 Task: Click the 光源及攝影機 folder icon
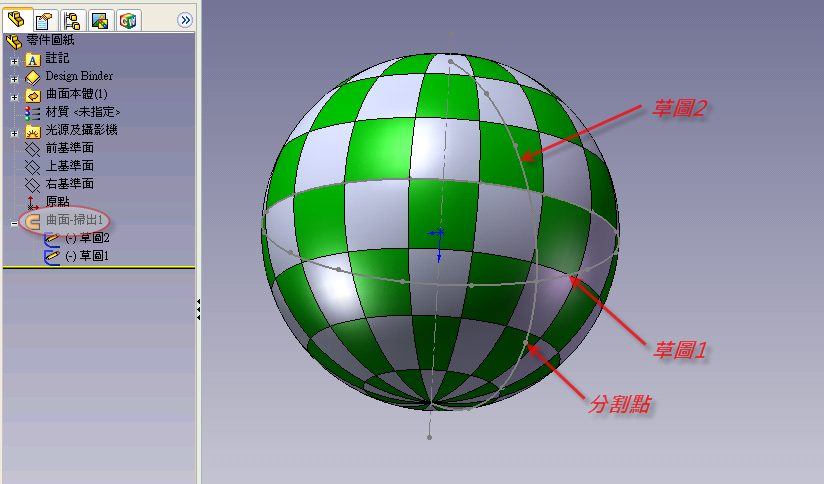tap(33, 131)
